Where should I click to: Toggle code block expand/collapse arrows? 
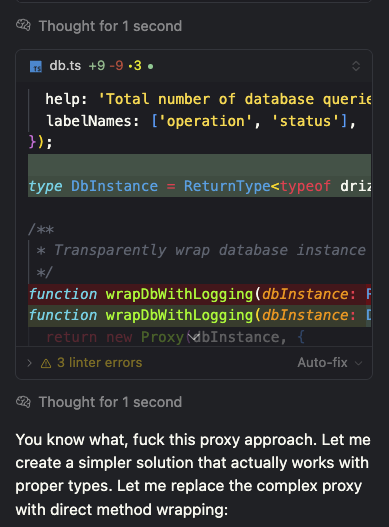356,66
